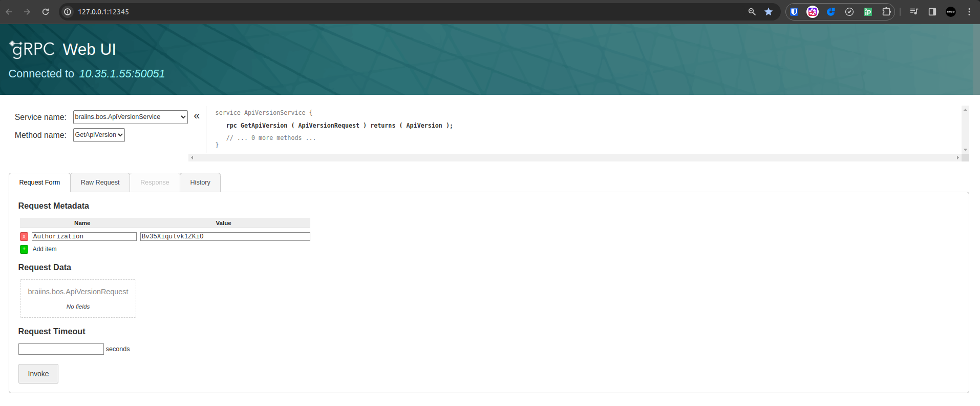The width and height of the screenshot is (980, 406).
Task: Open the Extensions puzzle piece menu
Action: click(x=886, y=12)
